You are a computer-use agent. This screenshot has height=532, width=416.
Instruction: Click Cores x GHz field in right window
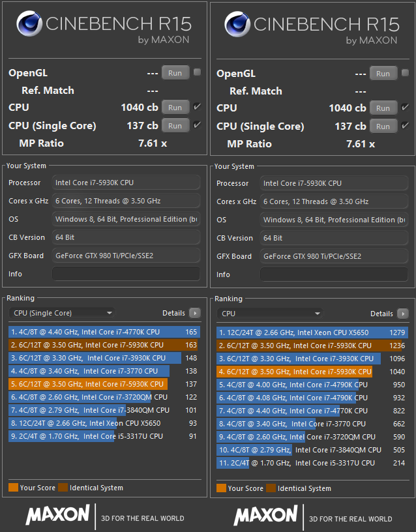pyautogui.click(x=334, y=201)
